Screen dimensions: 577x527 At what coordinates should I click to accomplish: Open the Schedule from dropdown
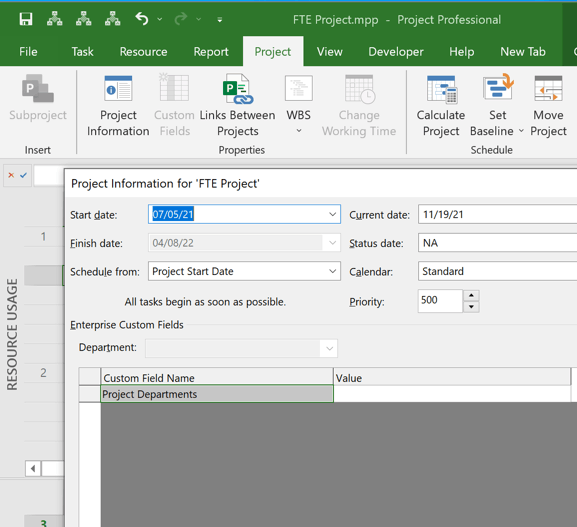pos(332,271)
